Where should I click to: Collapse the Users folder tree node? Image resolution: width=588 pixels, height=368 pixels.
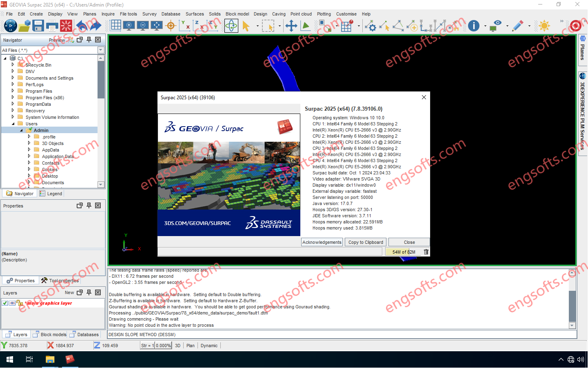click(13, 124)
